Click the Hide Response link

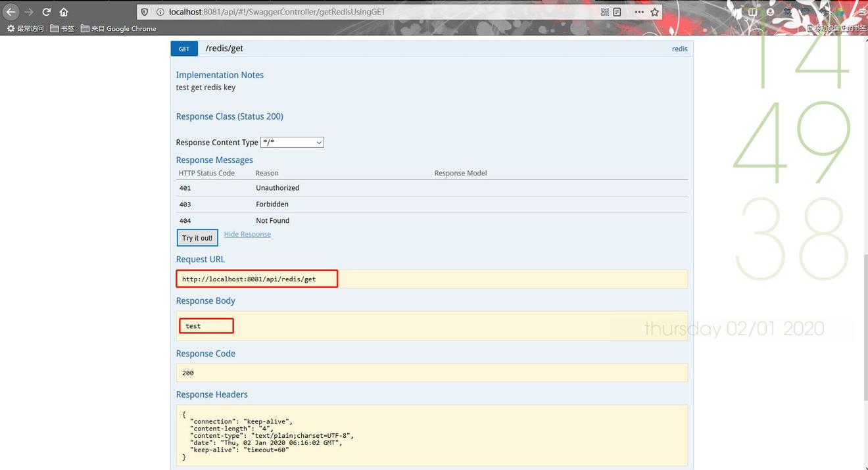(x=247, y=235)
